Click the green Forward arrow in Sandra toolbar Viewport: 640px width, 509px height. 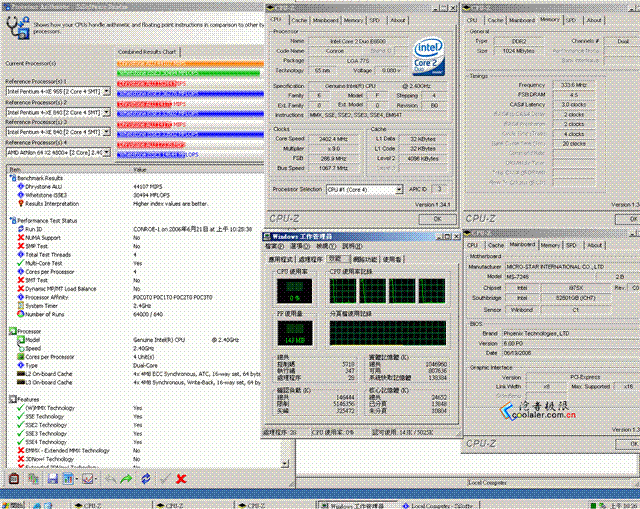tap(127, 478)
